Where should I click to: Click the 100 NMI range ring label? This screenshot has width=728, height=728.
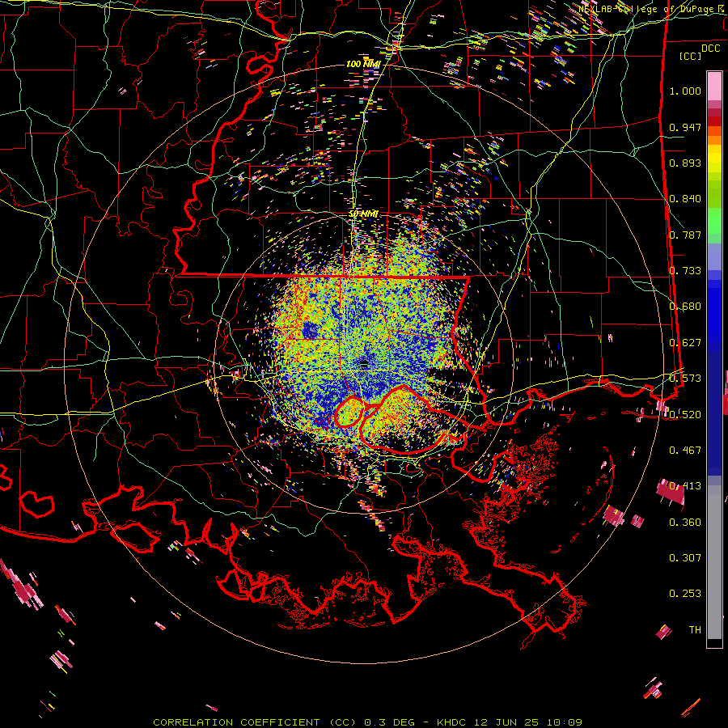(363, 64)
